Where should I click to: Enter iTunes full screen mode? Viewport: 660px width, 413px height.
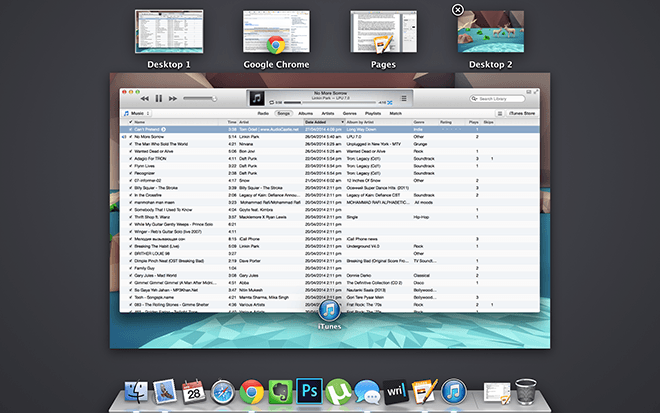pyautogui.click(x=536, y=92)
